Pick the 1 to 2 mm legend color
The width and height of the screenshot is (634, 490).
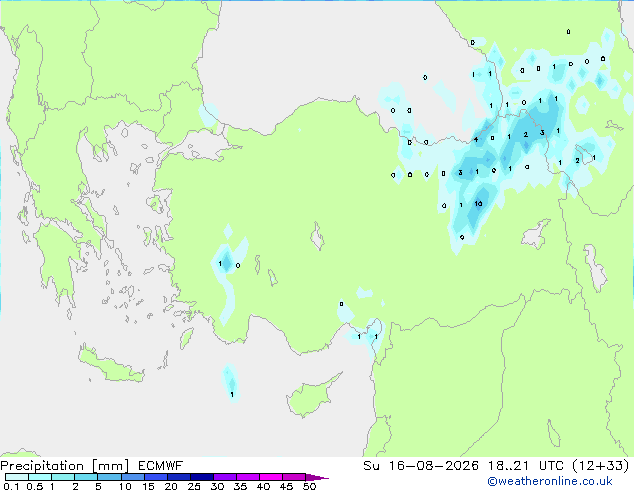point(63,477)
